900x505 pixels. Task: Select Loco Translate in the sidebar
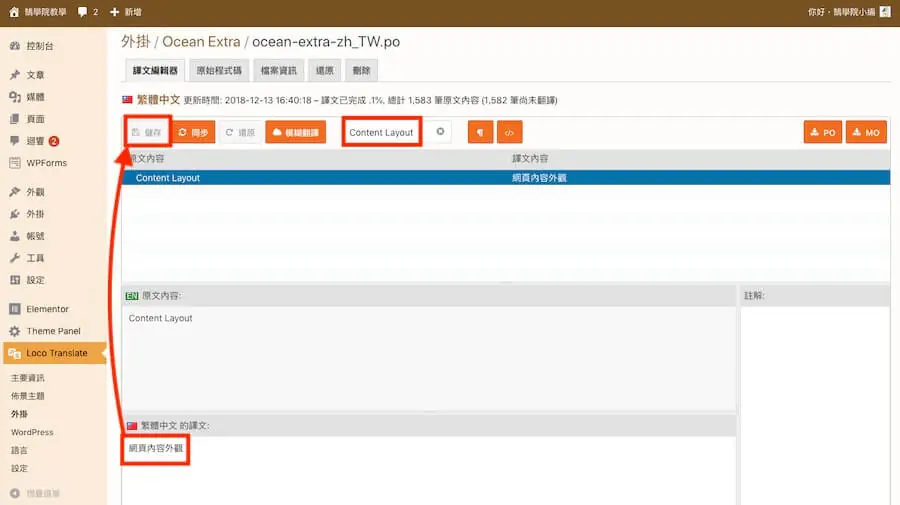pyautogui.click(x=55, y=353)
